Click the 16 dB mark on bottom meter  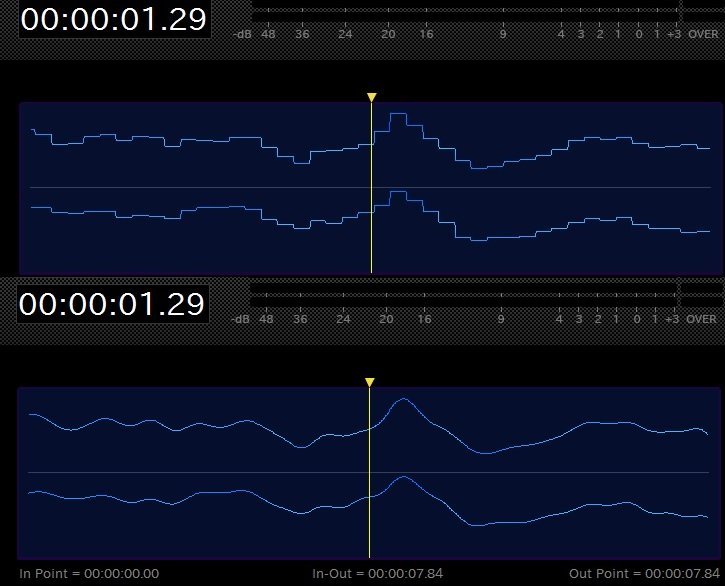pos(424,319)
